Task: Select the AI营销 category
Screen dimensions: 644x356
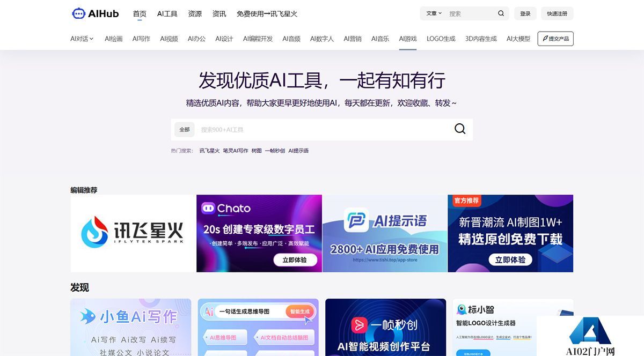Action: [353, 39]
